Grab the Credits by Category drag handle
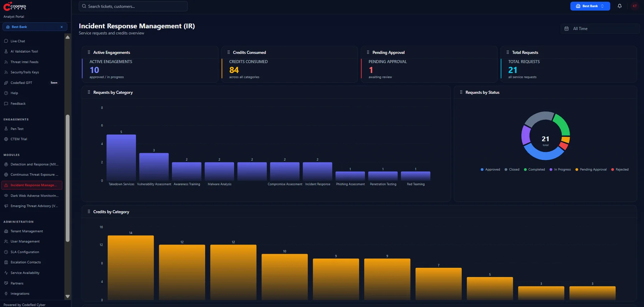Viewport: 644px width, 307px height. 89,212
